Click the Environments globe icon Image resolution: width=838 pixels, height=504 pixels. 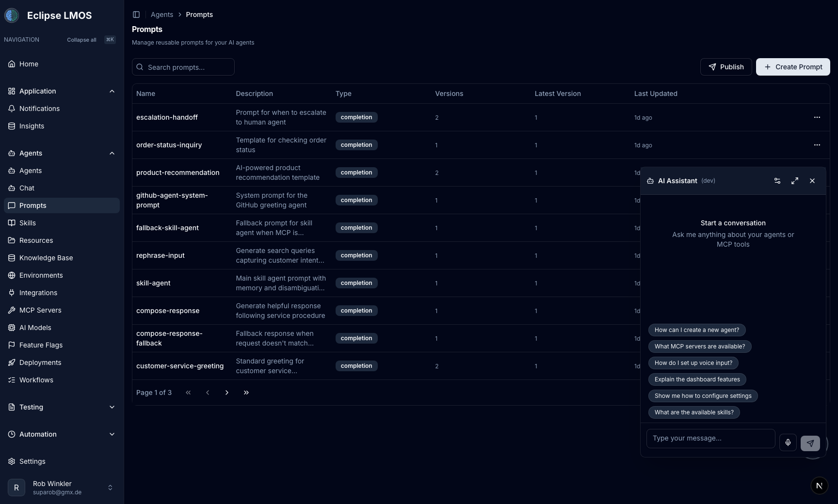(x=12, y=275)
